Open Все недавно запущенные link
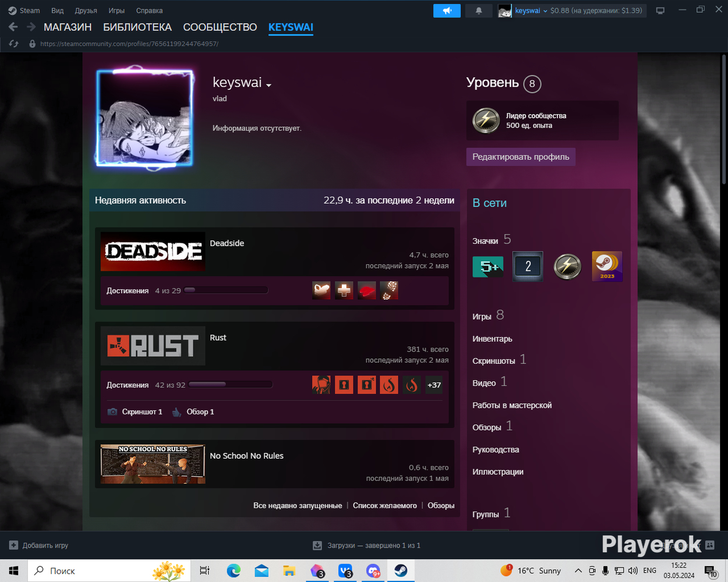Image resolution: width=728 pixels, height=582 pixels. 298,506
